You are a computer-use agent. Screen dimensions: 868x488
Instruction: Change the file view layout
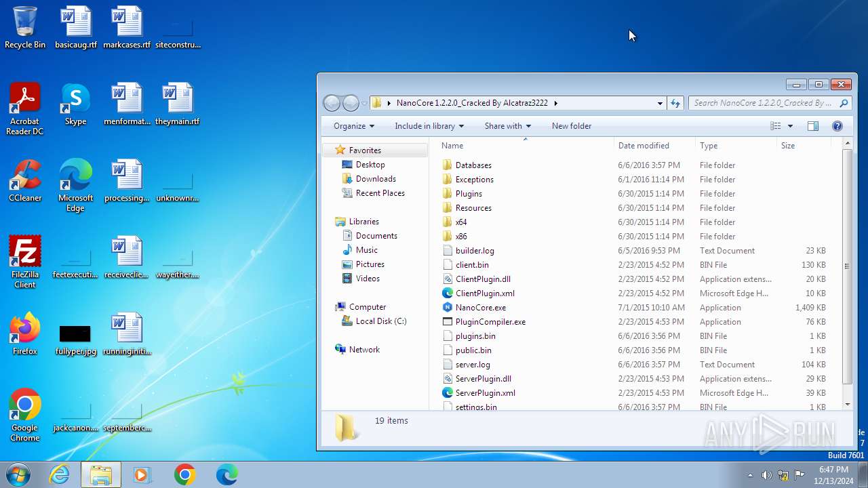(776, 126)
